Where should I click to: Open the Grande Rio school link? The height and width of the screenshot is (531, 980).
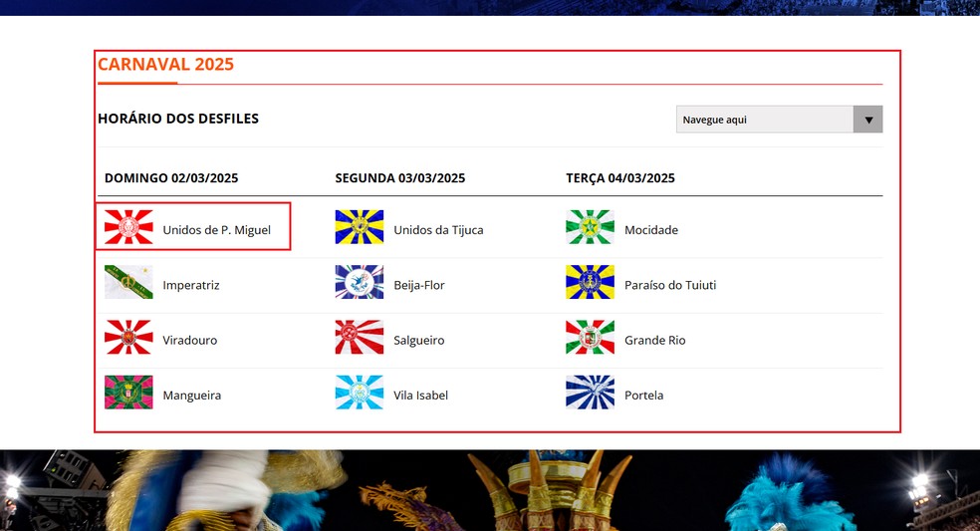(x=655, y=341)
